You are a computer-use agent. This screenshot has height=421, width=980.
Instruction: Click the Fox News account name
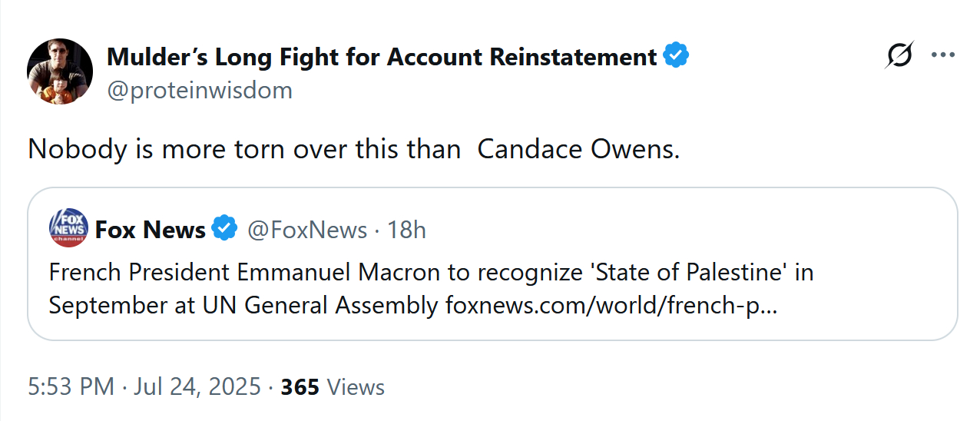151,229
